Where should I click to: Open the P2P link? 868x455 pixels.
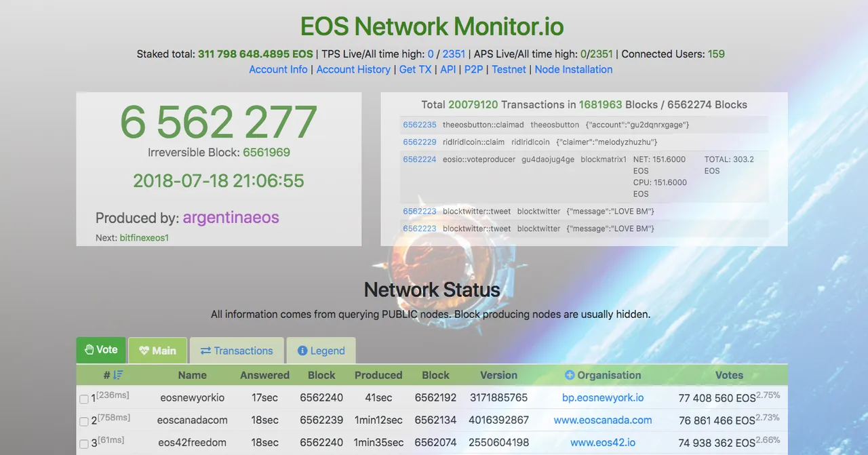tap(473, 69)
